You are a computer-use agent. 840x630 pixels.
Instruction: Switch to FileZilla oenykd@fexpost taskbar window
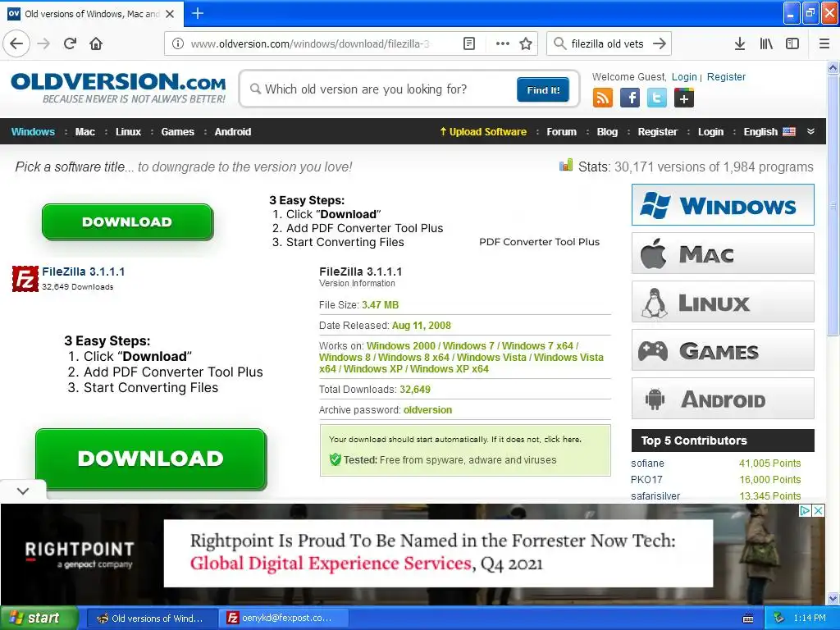click(x=285, y=618)
